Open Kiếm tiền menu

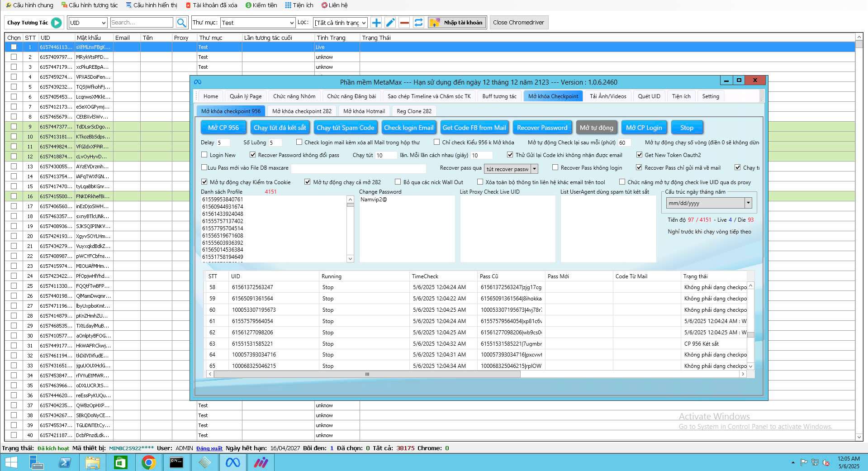[261, 5]
